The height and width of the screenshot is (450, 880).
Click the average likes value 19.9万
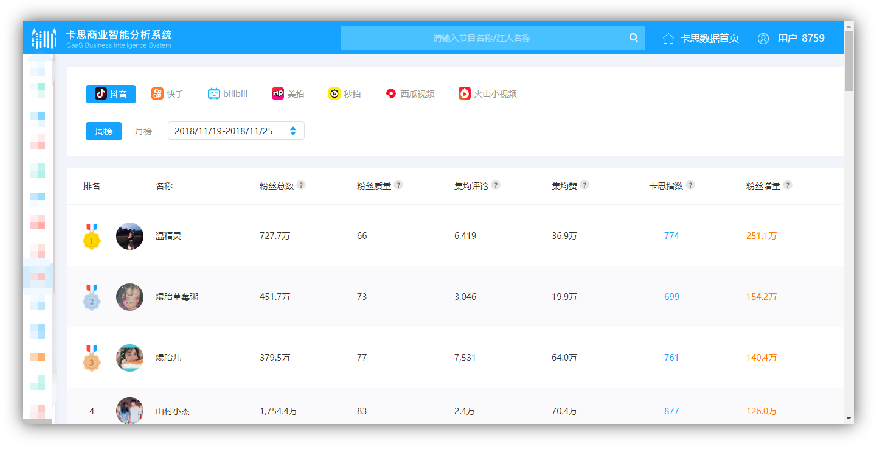(564, 297)
